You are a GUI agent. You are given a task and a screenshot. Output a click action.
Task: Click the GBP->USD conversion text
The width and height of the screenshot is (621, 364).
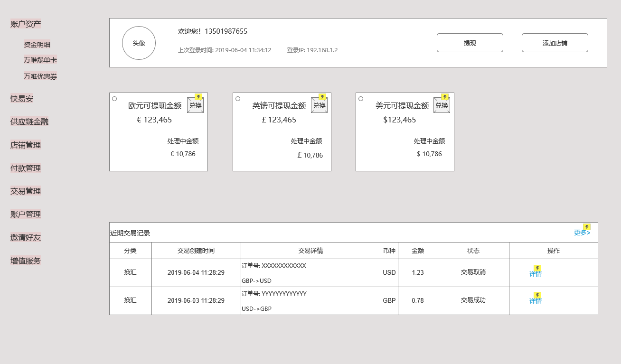[x=256, y=281]
